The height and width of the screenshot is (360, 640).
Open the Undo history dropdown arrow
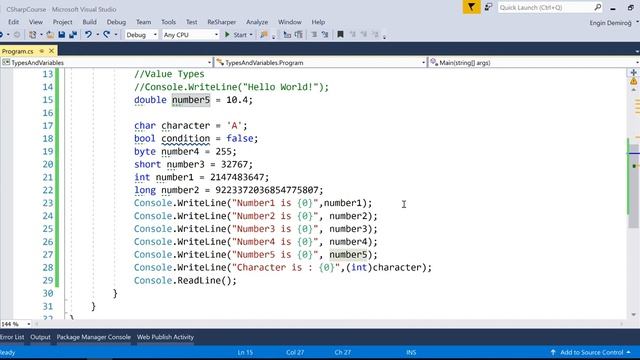coord(98,35)
